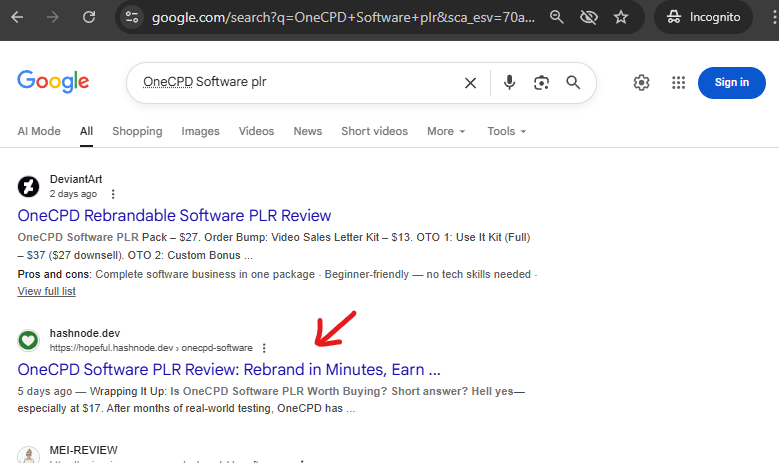Open Google Lens image search
The width and height of the screenshot is (779, 463).
pos(541,83)
